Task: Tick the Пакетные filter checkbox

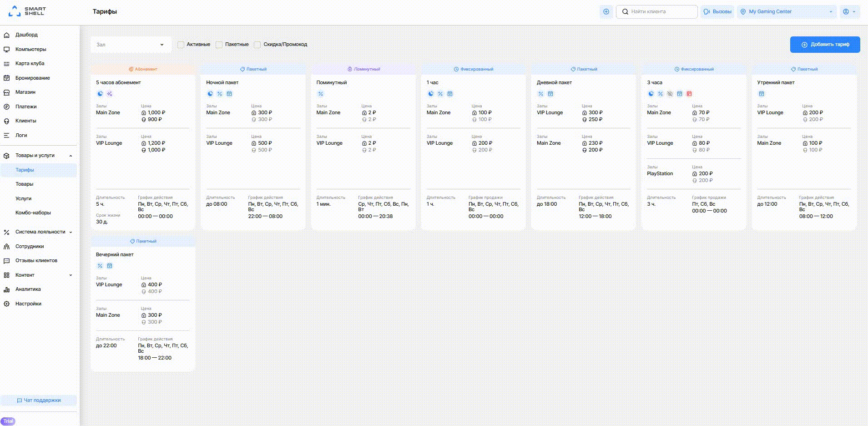Action: pyautogui.click(x=219, y=45)
